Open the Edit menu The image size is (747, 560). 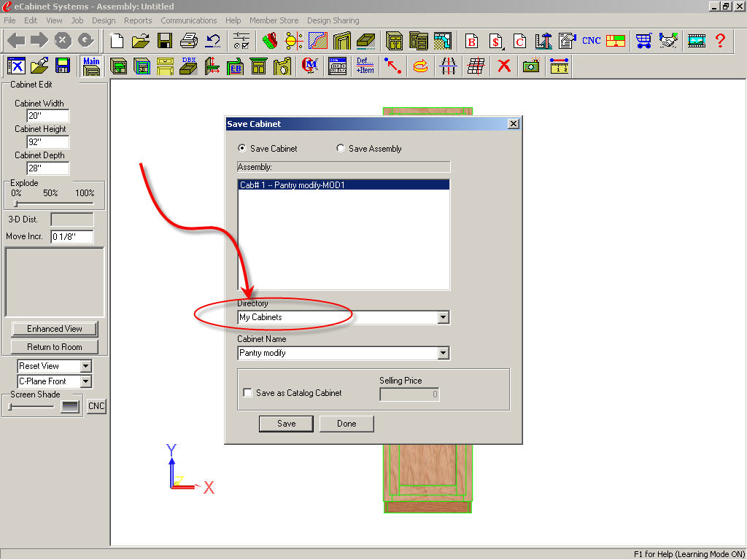(x=31, y=20)
